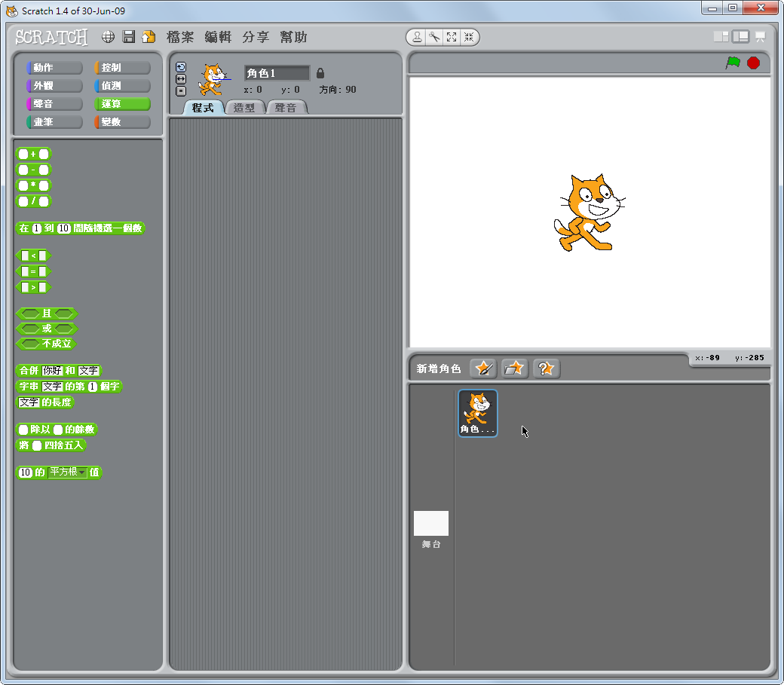
Task: Click the SCRATCH logo
Action: (51, 37)
